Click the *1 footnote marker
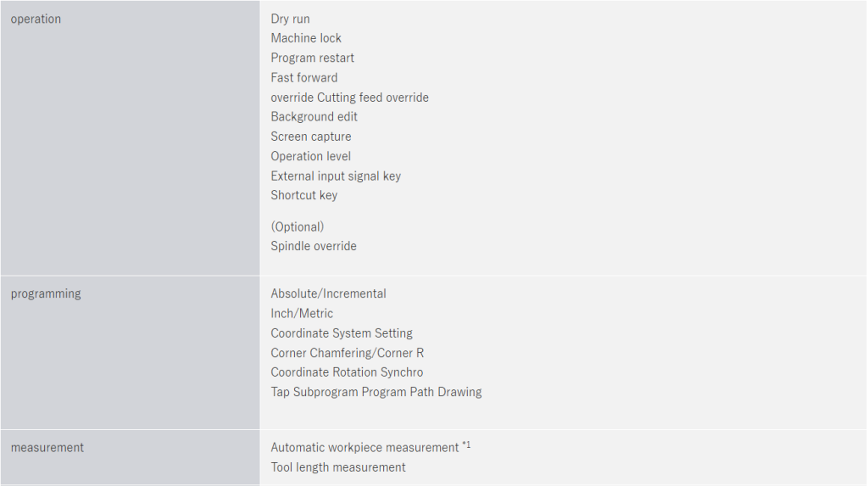The image size is (868, 486). [466, 444]
